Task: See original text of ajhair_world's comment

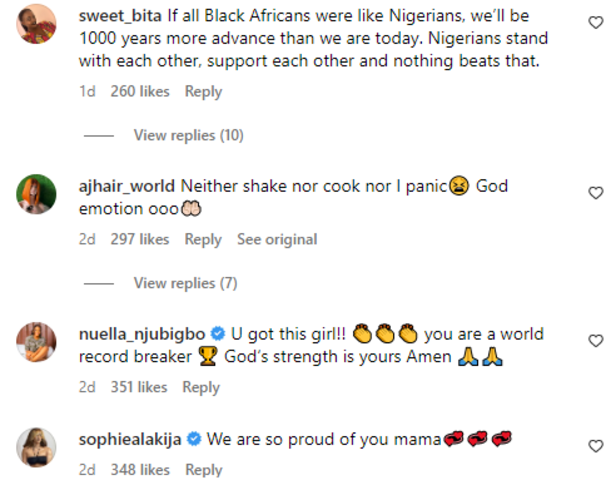Action: pyautogui.click(x=277, y=239)
